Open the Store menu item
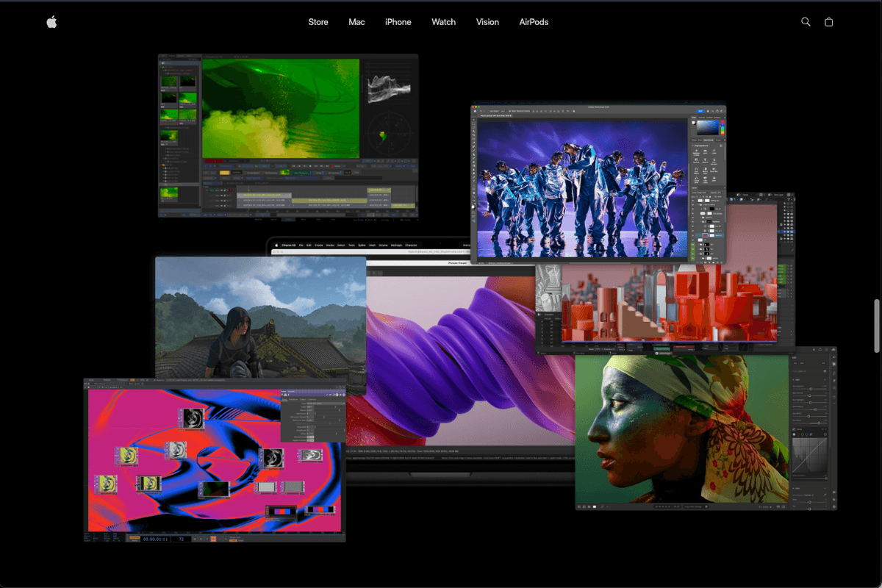Viewport: 882px width, 588px height. pyautogui.click(x=318, y=22)
